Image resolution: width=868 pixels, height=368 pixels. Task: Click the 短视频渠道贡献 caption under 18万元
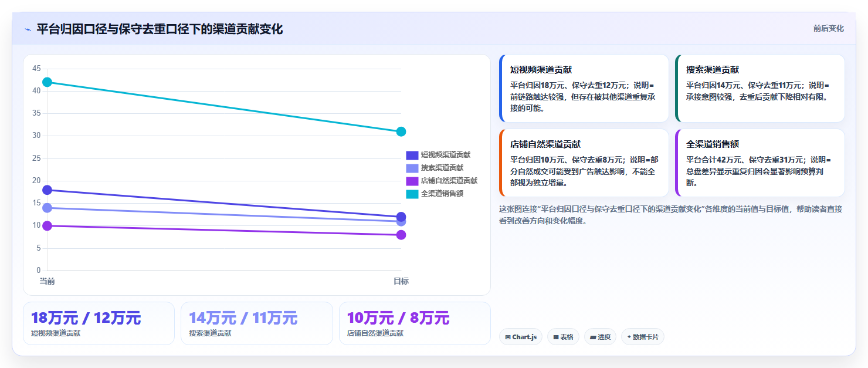click(56, 333)
